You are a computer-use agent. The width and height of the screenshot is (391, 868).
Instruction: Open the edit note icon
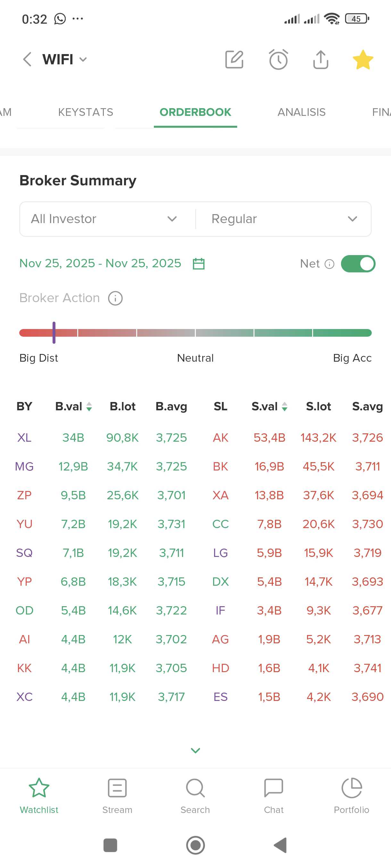[x=234, y=60]
